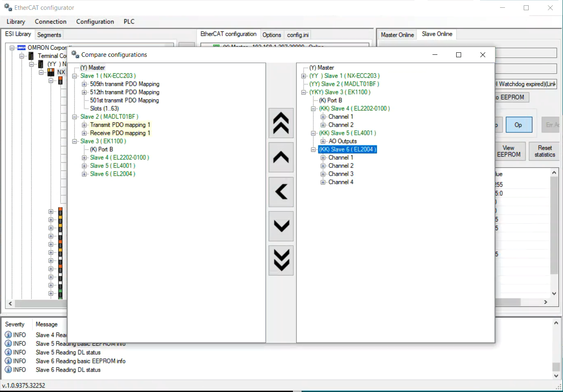The height and width of the screenshot is (392, 563).
Task: Expand the AO Outputs node under Slave 5
Action: pos(323,141)
